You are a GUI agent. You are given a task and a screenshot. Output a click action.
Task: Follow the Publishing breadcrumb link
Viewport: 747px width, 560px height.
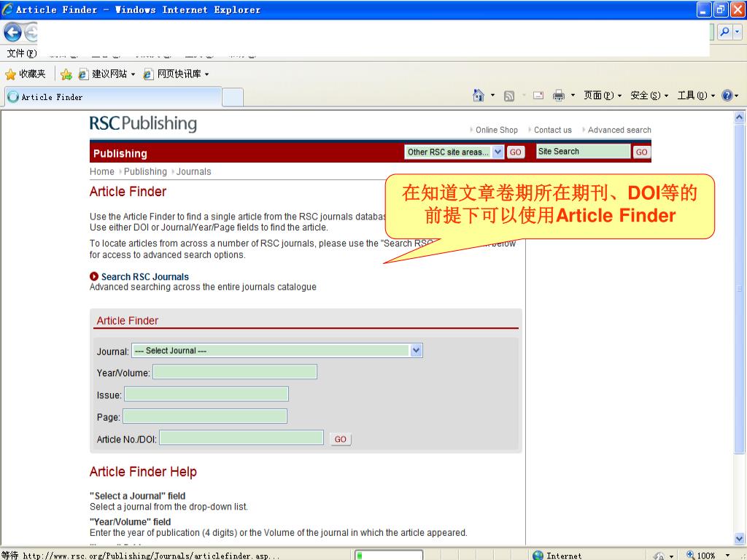145,171
